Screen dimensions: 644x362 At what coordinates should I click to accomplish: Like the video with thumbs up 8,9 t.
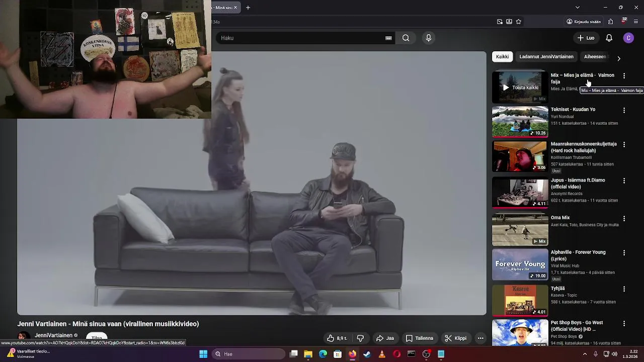point(337,338)
